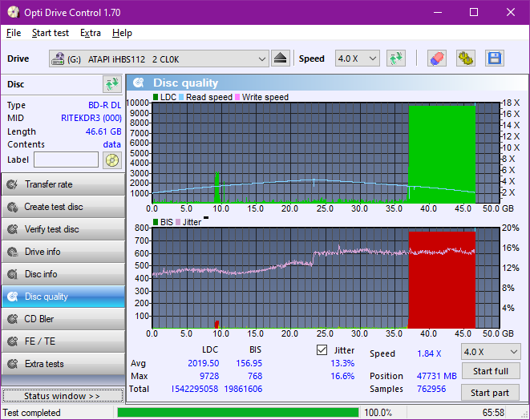Click the LDC total value 1542295058
This screenshot has width=530, height=420.
195,389
